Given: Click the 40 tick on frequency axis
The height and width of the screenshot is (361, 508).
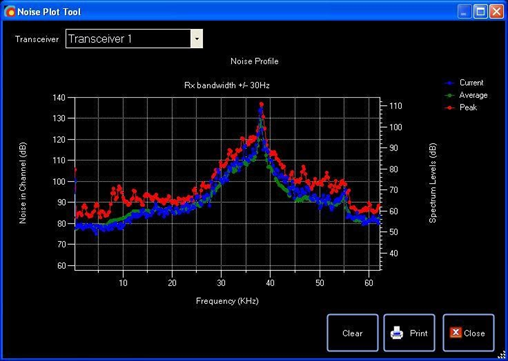Looking at the screenshot, I should (270, 283).
